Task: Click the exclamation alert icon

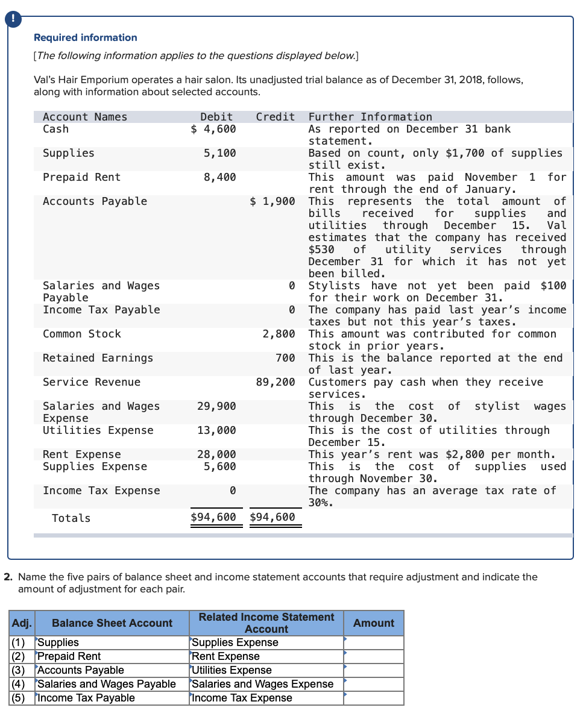Action: click(13, 19)
